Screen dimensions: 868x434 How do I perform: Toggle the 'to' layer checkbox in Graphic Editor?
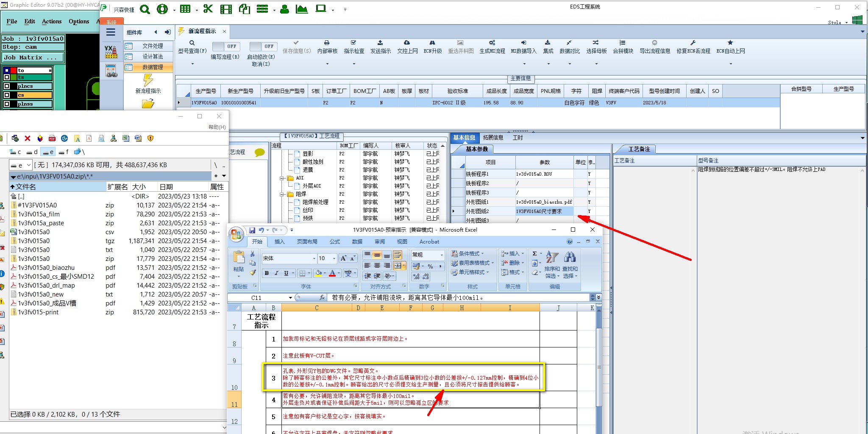pos(7,70)
